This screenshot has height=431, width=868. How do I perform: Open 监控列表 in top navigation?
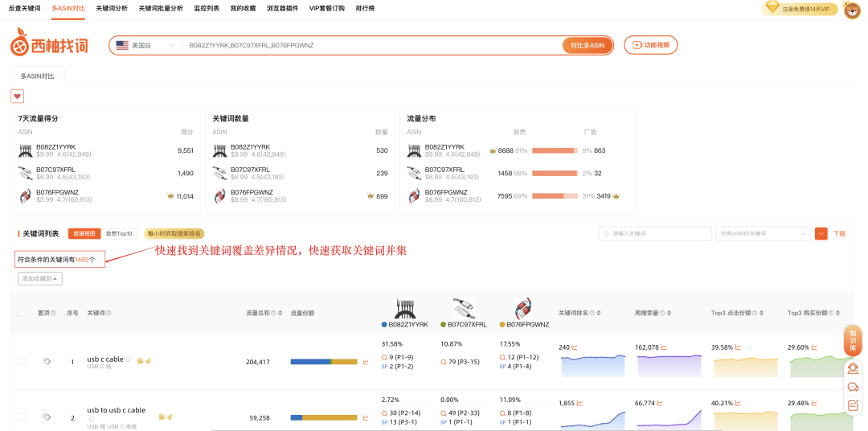tap(207, 8)
